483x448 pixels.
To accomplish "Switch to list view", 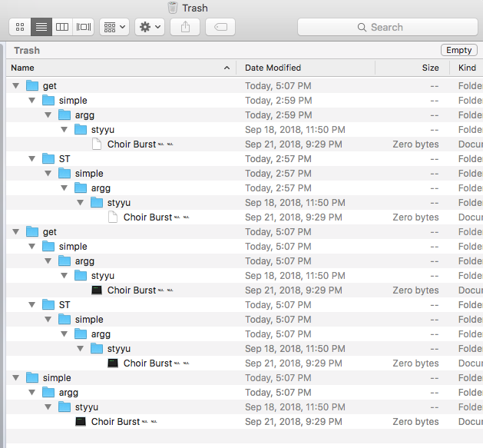I will (x=41, y=27).
